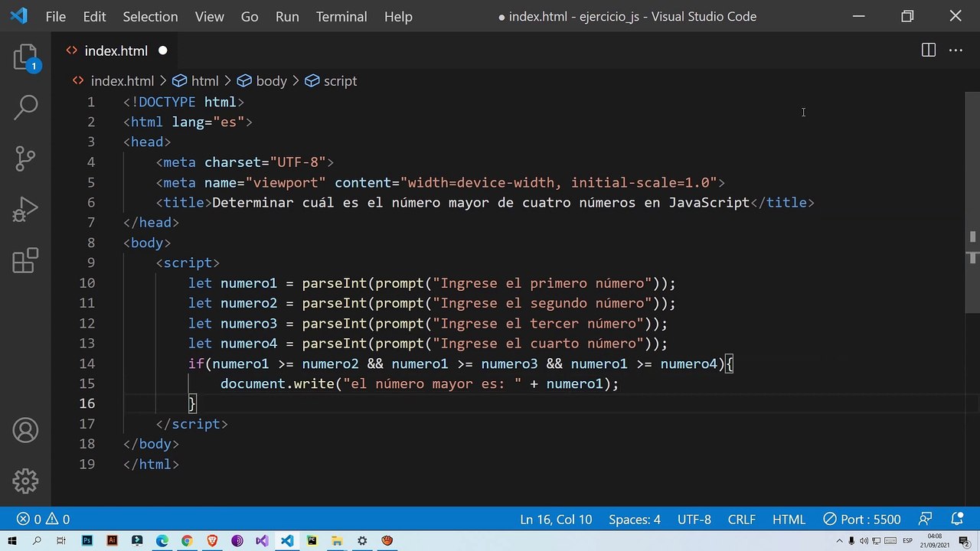The width and height of the screenshot is (980, 551).
Task: Open Visual Studio purple icon in taskbar
Action: click(262, 541)
